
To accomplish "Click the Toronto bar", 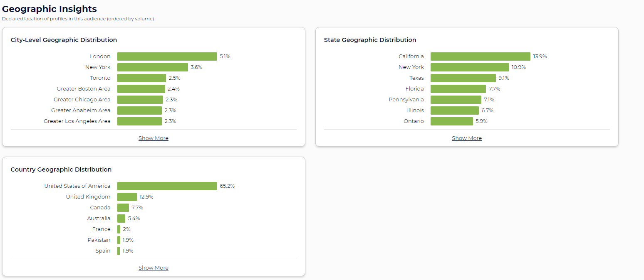I will pyautogui.click(x=141, y=78).
